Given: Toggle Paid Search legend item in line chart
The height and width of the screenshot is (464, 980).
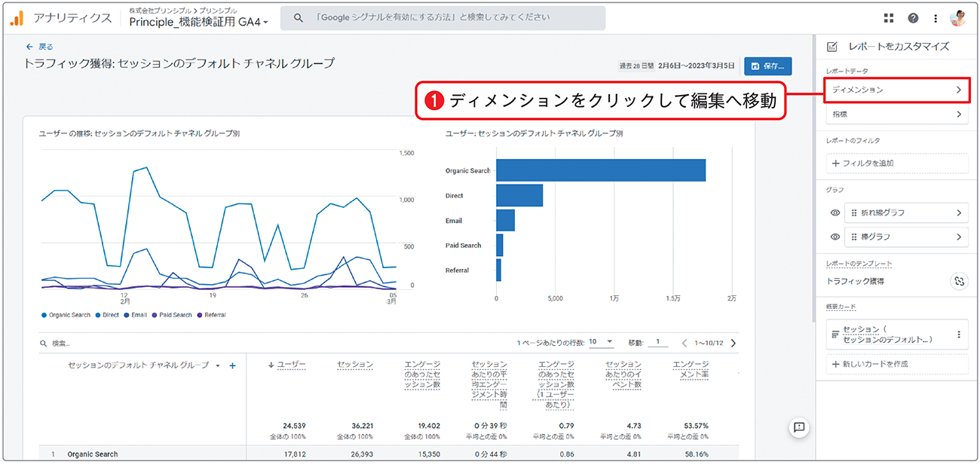Looking at the screenshot, I should 172,315.
